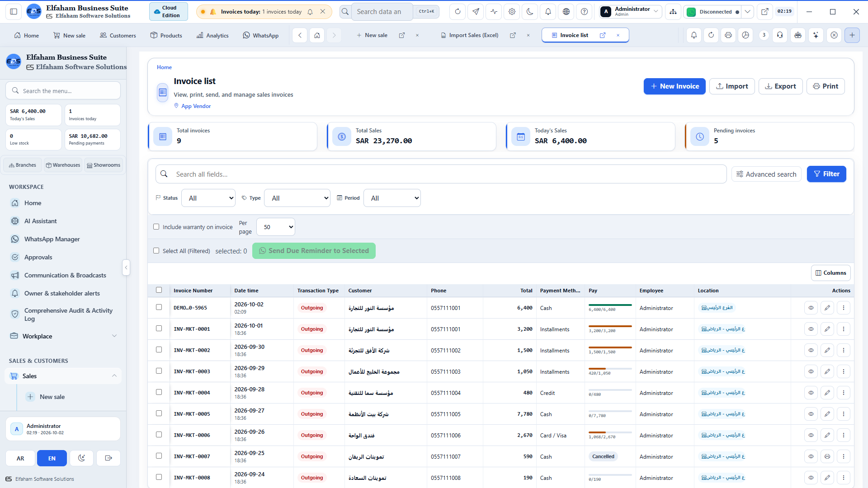
Task: Select row checkbox for INV-MKT-0006
Action: tap(159, 435)
